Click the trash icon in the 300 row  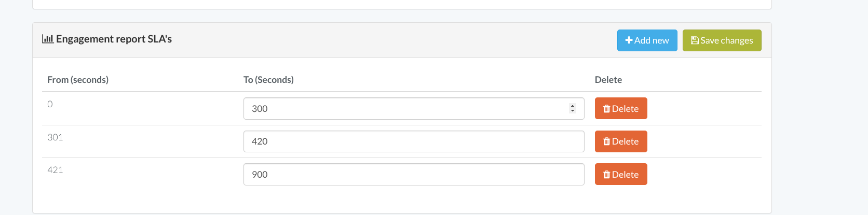[606, 109]
